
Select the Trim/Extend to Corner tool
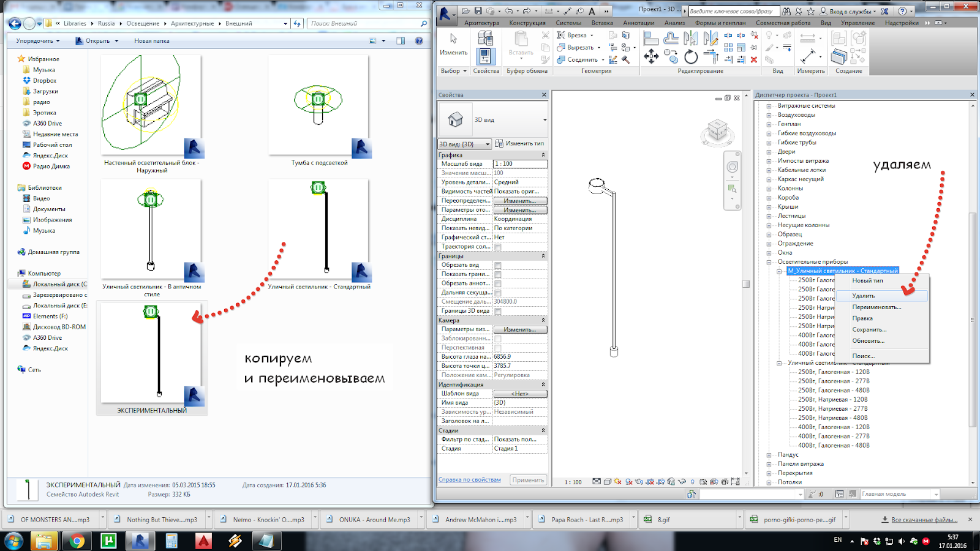pos(710,57)
